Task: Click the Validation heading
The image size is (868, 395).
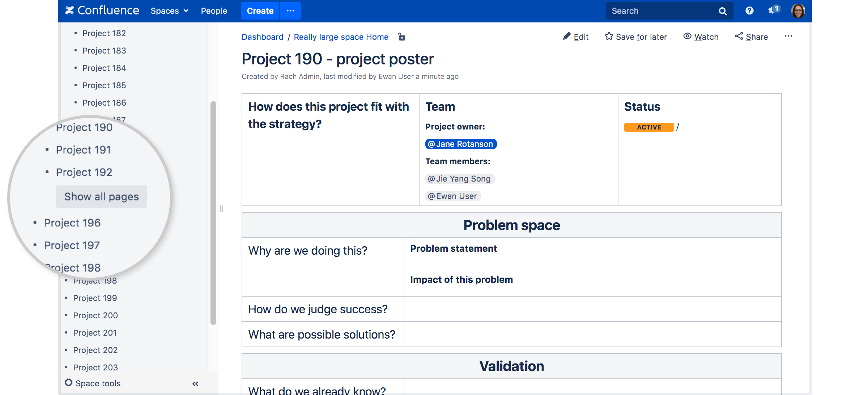Action: click(511, 366)
